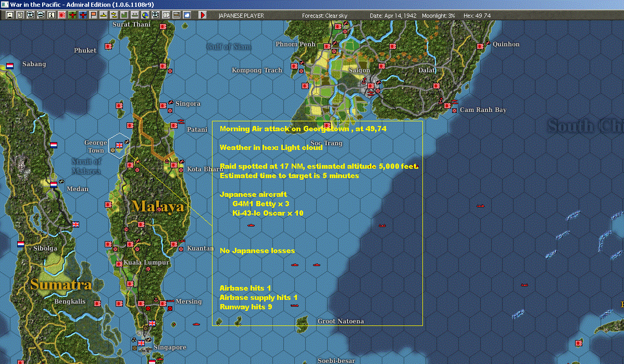Click the 'Ki-43-Ic Oscar x 10' entry
The height and width of the screenshot is (364, 624).
268,213
